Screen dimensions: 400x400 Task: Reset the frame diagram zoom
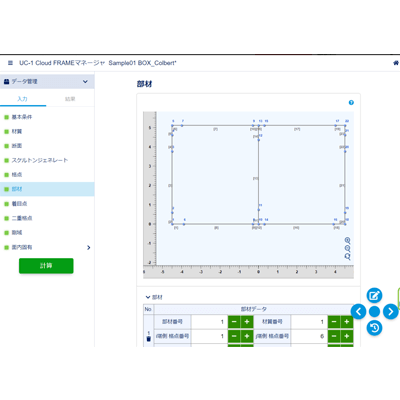[x=347, y=256]
